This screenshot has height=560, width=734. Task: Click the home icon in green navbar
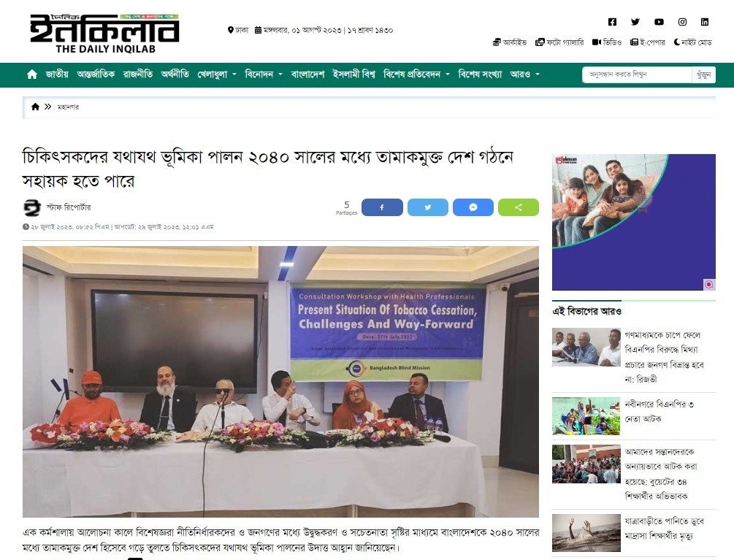(x=32, y=74)
